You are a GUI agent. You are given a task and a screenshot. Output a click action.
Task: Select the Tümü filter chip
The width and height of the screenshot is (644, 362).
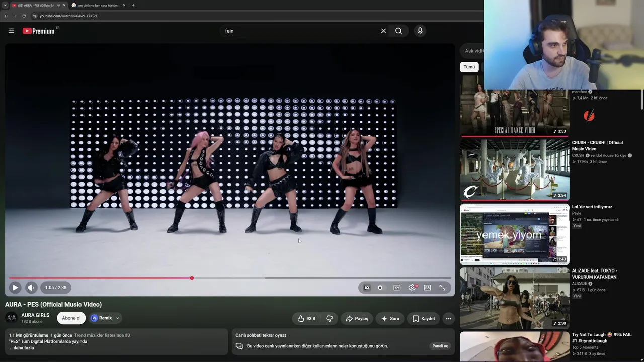[x=469, y=67]
